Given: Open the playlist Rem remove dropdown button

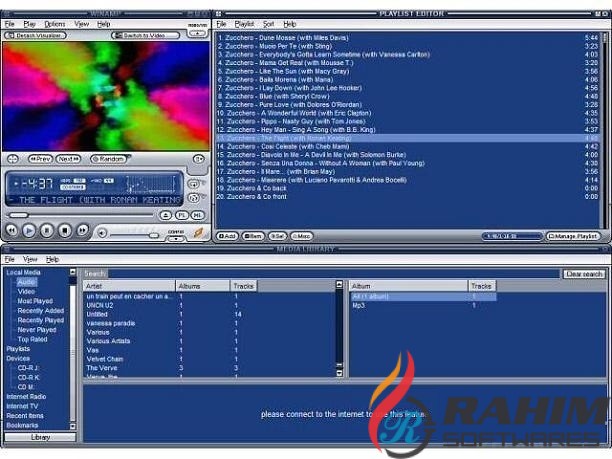Looking at the screenshot, I should tap(253, 236).
